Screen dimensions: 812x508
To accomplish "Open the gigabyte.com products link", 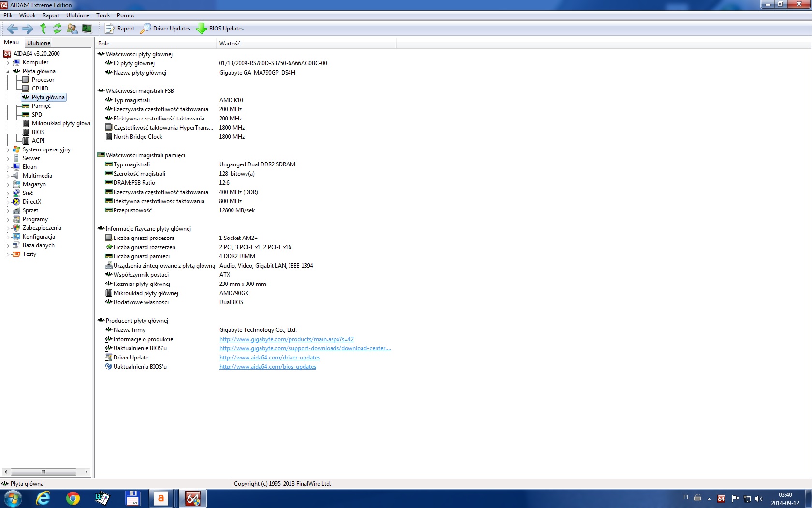I will pyautogui.click(x=287, y=339).
